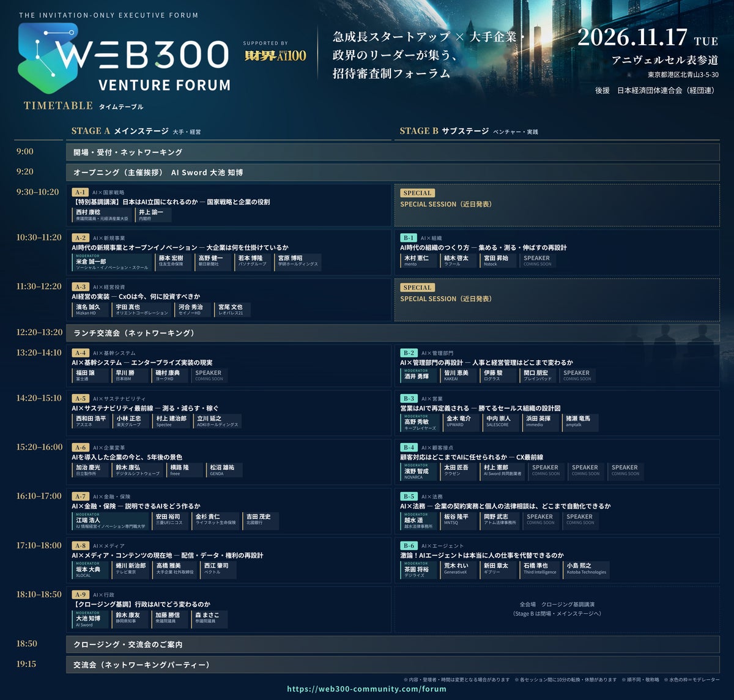Select speaker card 西和田 浩平
Viewport: 734px width, 700px height.
click(91, 421)
